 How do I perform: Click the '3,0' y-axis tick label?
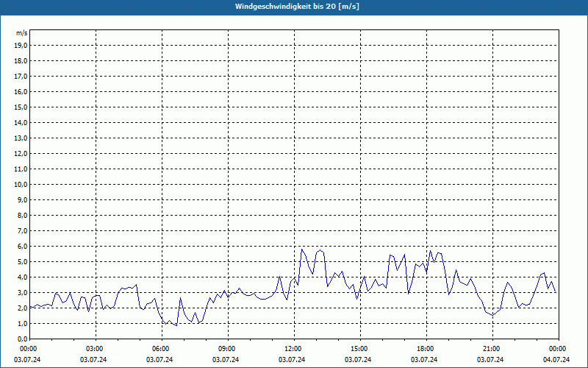point(23,292)
